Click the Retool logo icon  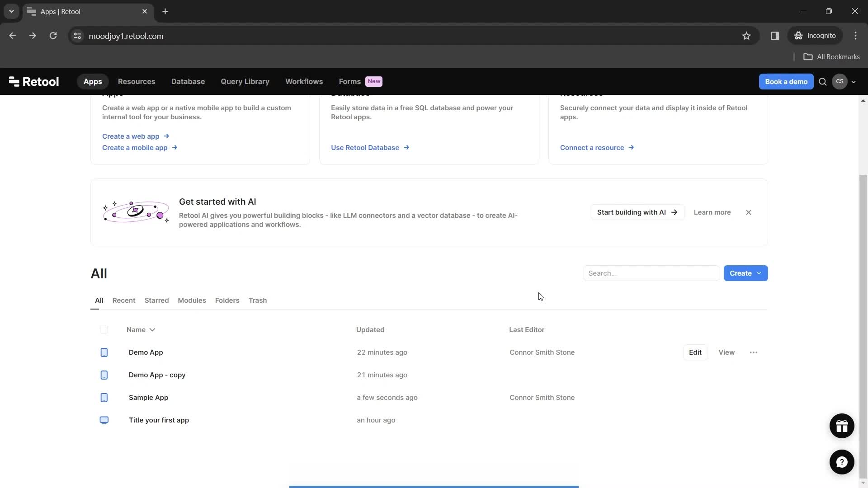13,81
